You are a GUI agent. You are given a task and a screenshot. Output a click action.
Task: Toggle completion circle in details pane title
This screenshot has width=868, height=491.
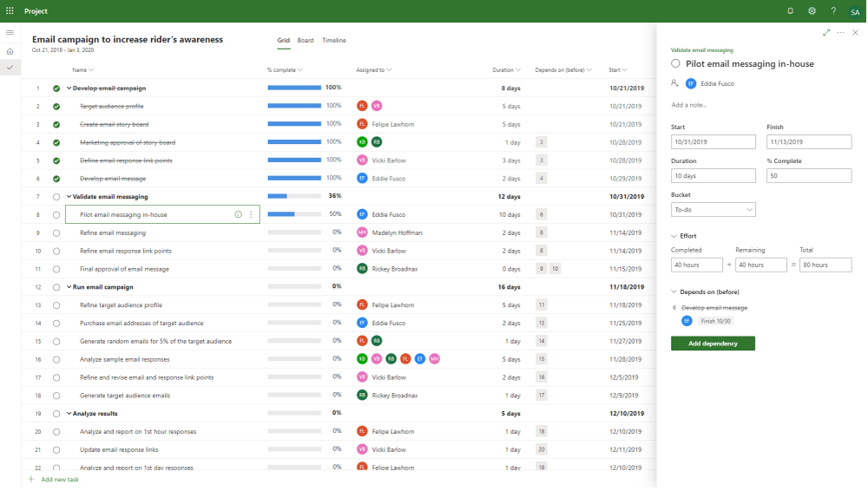675,63
